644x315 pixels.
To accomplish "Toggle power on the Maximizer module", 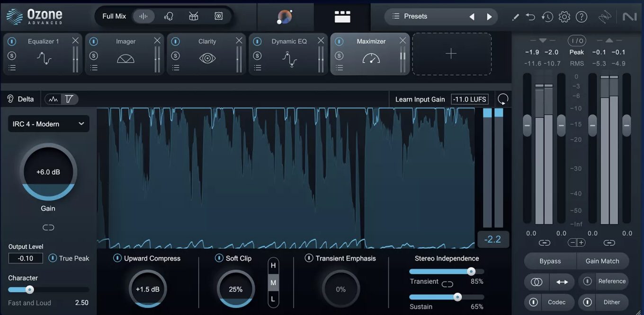I will (x=339, y=41).
